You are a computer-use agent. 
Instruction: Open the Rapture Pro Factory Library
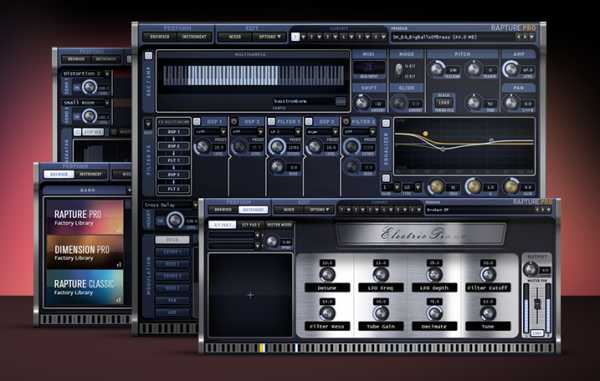tap(85, 217)
